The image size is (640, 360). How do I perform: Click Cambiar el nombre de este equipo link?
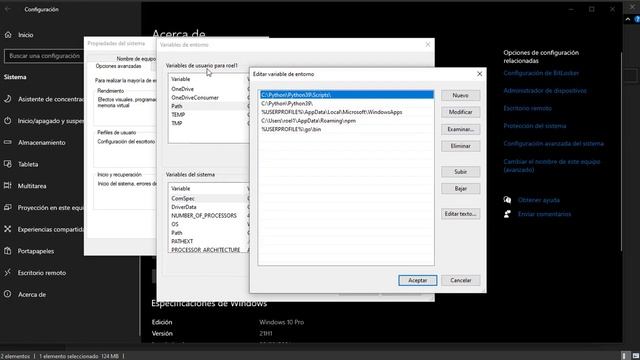tap(551, 165)
